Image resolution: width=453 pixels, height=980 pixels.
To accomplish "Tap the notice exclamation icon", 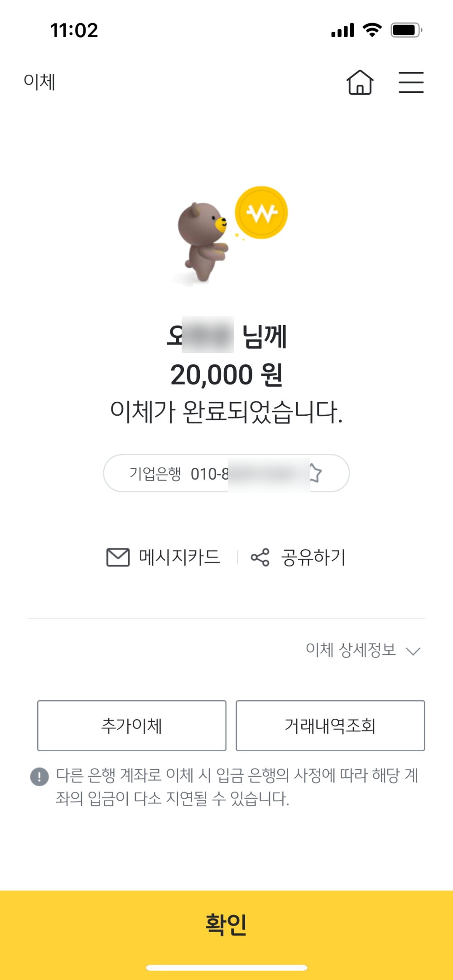I will (x=39, y=777).
